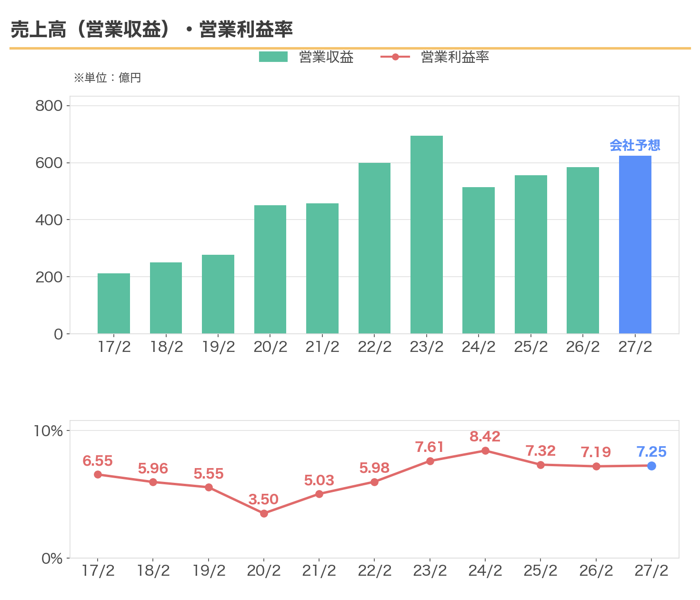Select the 20/2 revenue bar
This screenshot has height=600, width=700.
coord(270,269)
